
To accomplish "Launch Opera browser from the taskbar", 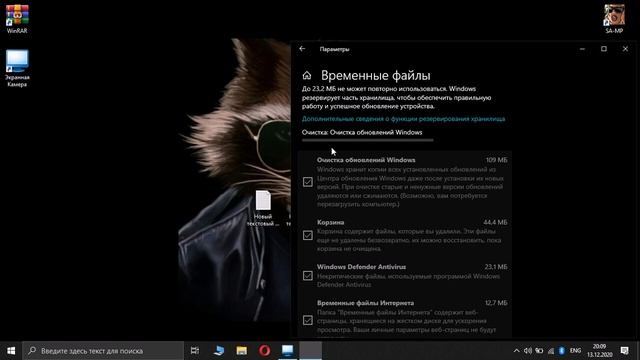I will (264, 351).
